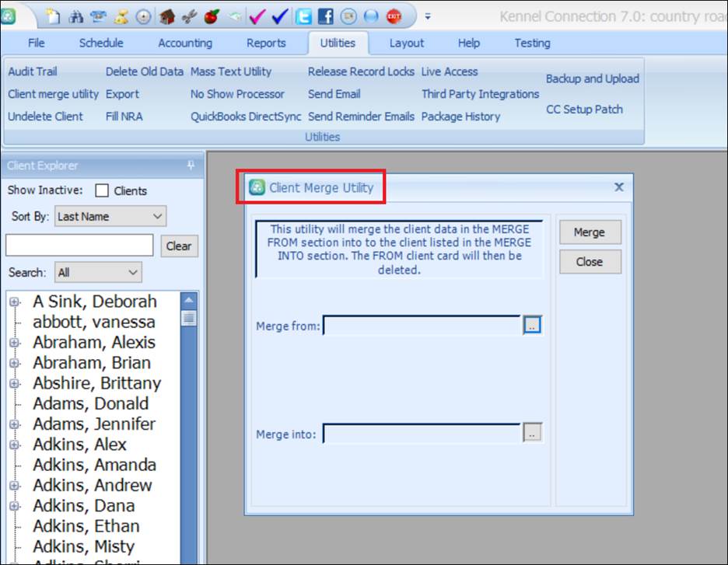Select Audit Trail under Utilities
728x565 pixels.
coord(32,71)
